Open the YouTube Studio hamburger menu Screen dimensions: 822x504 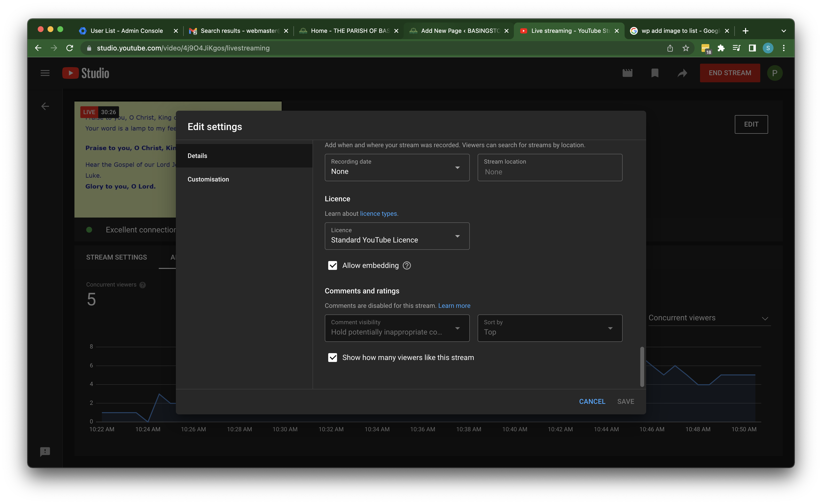pyautogui.click(x=45, y=73)
